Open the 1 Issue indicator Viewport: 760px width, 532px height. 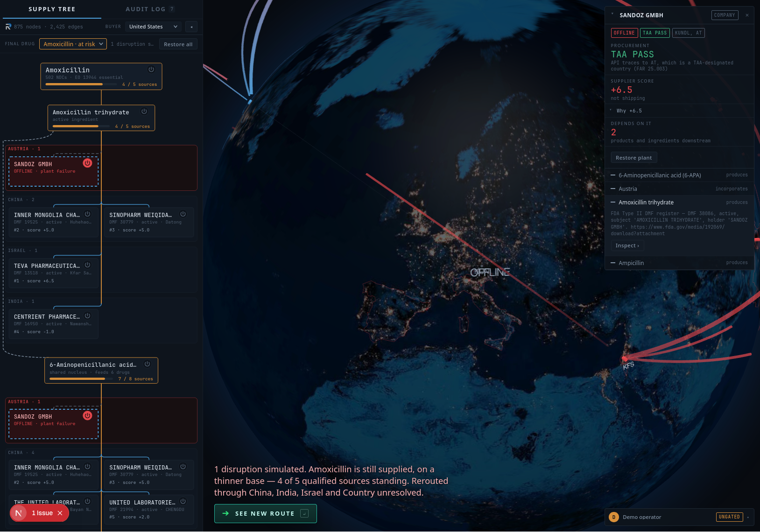tap(42, 513)
